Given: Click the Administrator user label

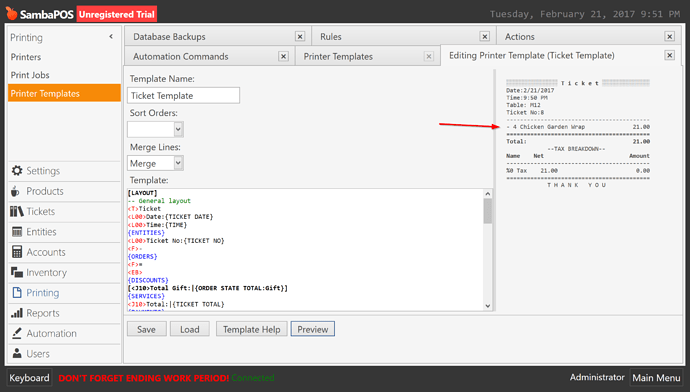Looking at the screenshot, I should pyautogui.click(x=597, y=377).
